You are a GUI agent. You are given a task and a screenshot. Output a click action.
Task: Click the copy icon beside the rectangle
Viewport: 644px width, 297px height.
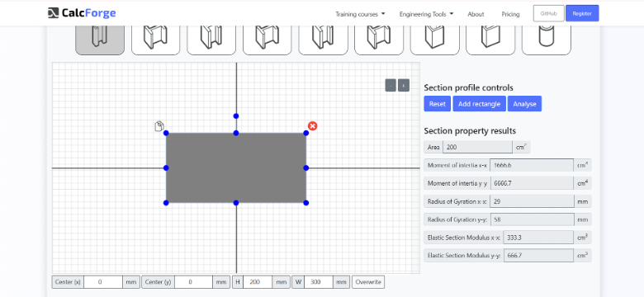(159, 126)
